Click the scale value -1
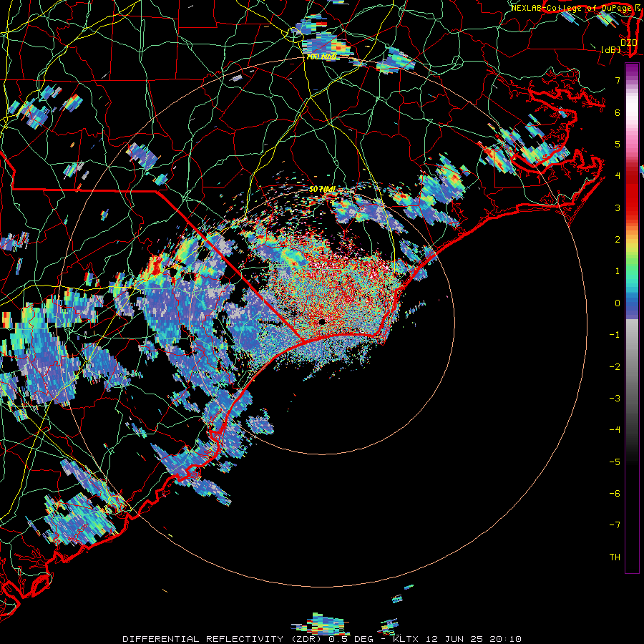Image resolution: width=644 pixels, height=644 pixels. [x=615, y=335]
